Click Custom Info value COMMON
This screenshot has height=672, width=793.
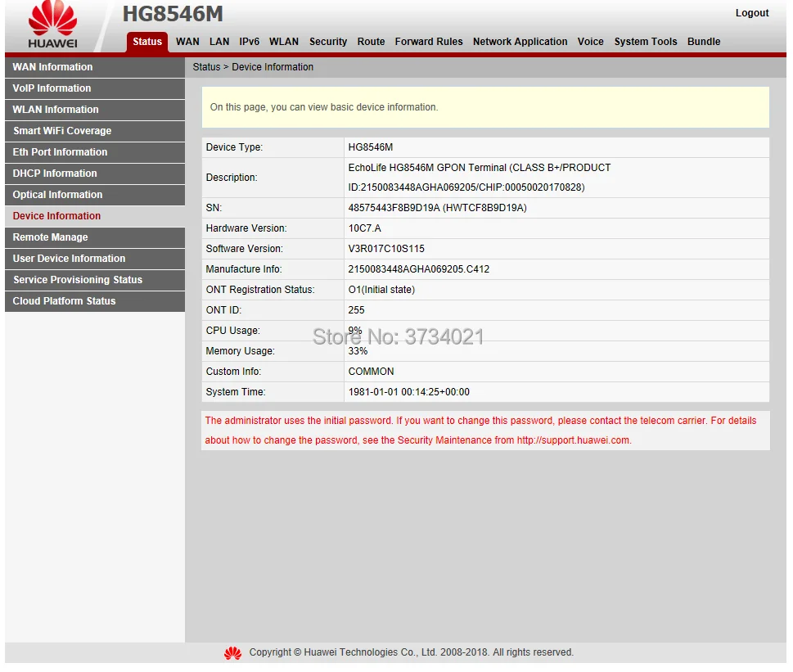click(x=371, y=371)
